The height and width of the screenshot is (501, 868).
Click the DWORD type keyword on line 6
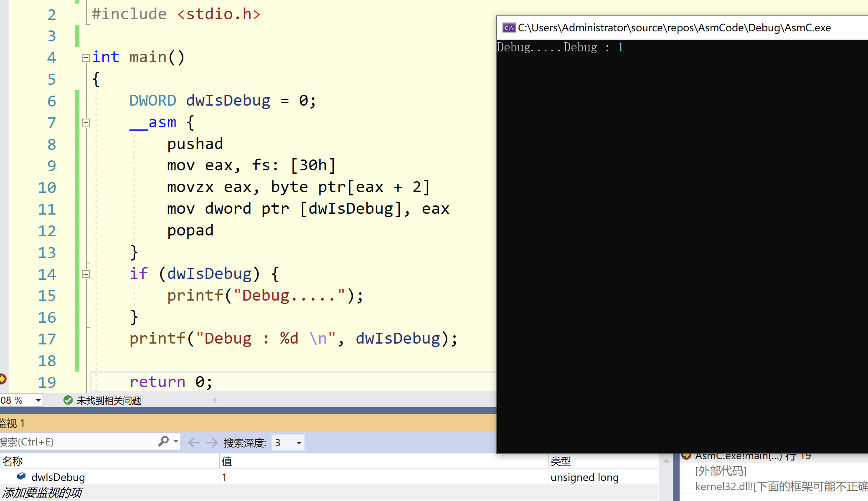152,101
